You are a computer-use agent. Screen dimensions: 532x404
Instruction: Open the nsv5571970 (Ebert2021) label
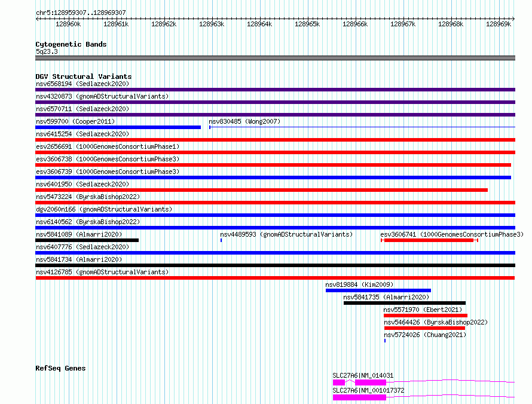coord(423,310)
